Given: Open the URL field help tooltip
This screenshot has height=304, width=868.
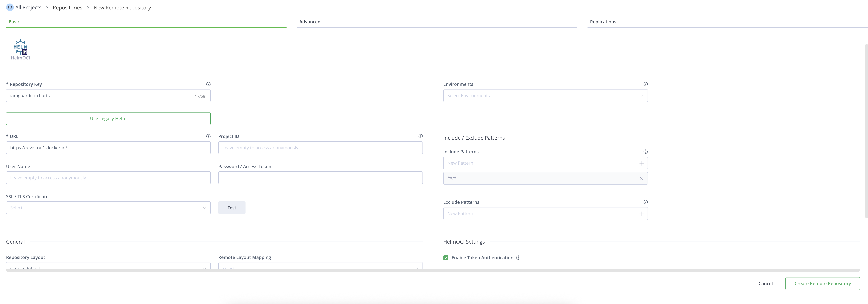Looking at the screenshot, I should (208, 136).
